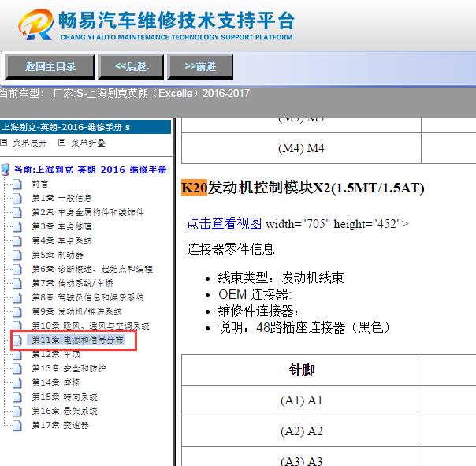The image size is (476, 466).
Task: Click table cell (A2) A2
Action: [x=302, y=431]
